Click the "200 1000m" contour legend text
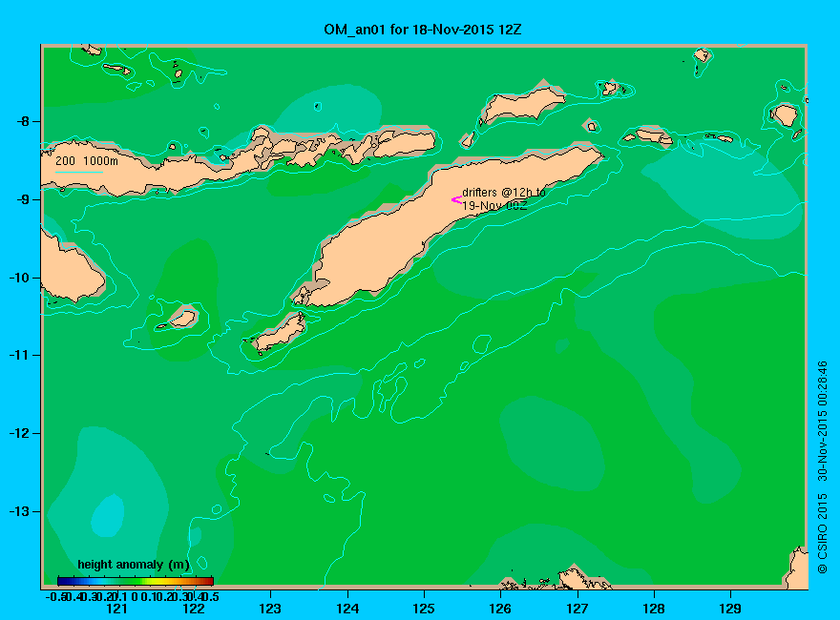Image resolution: width=840 pixels, height=620 pixels. pos(87,160)
